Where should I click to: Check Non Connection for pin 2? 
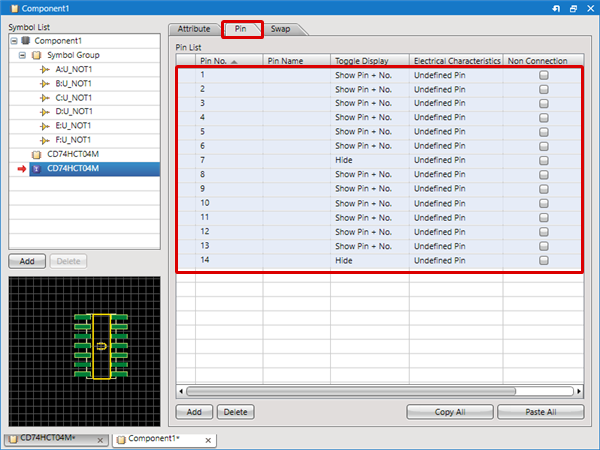[544, 89]
